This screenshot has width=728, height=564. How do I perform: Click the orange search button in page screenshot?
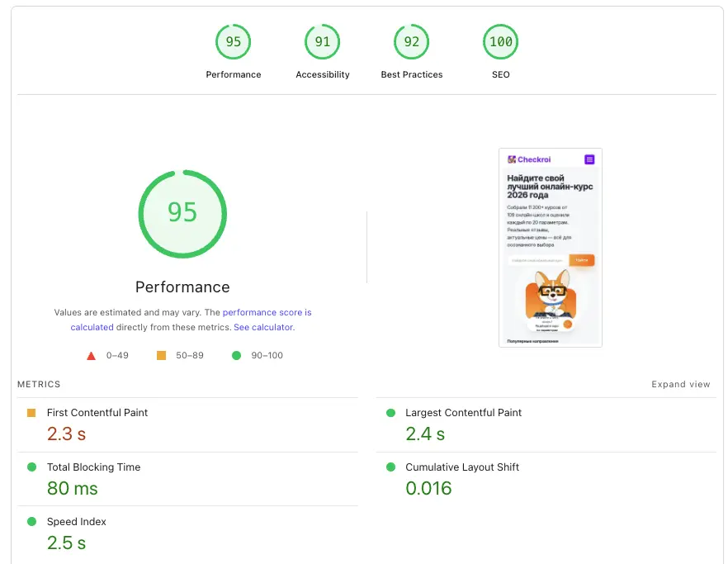point(581,260)
